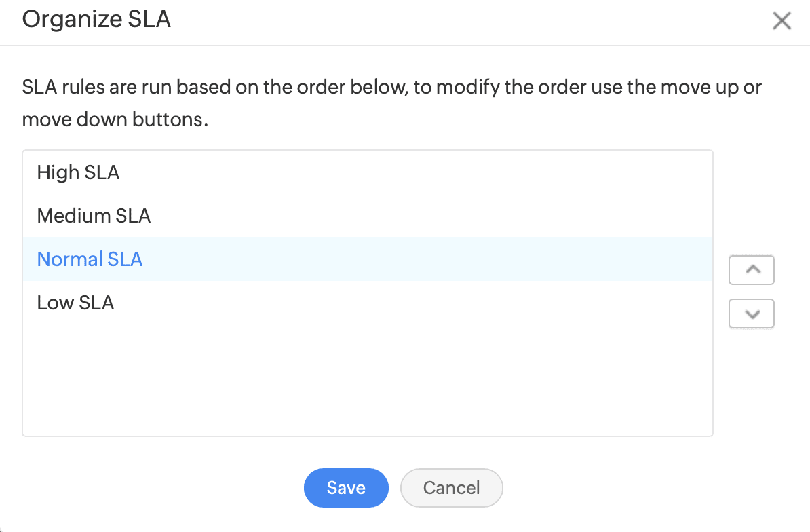The width and height of the screenshot is (810, 532).
Task: Click the move down arrow button
Action: [752, 314]
